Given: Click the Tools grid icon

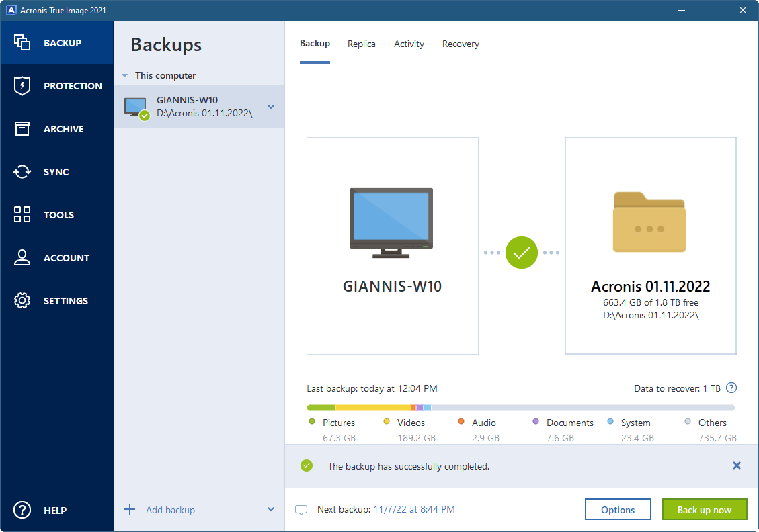Looking at the screenshot, I should 22,214.
